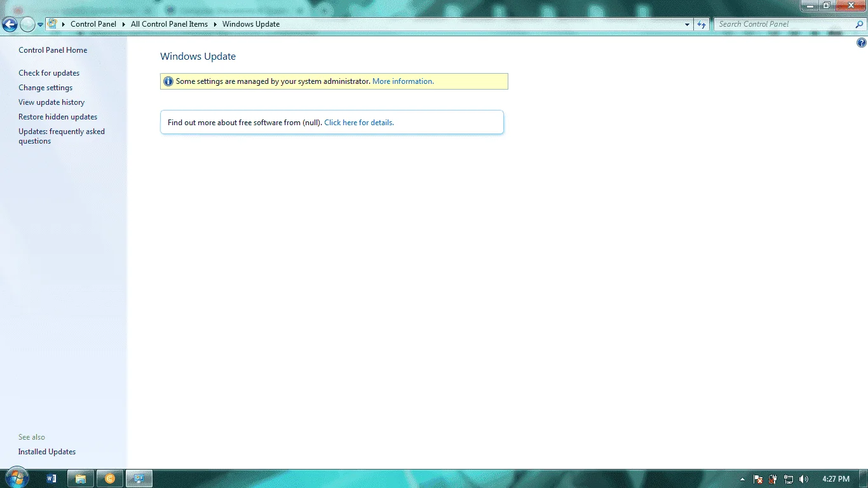Show hidden tray icons arrow

742,479
